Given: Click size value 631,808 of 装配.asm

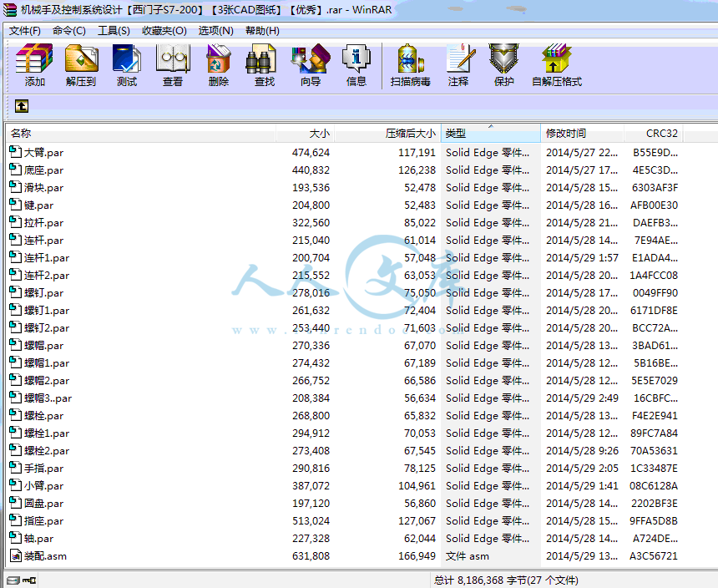Looking at the screenshot, I should click(311, 556).
